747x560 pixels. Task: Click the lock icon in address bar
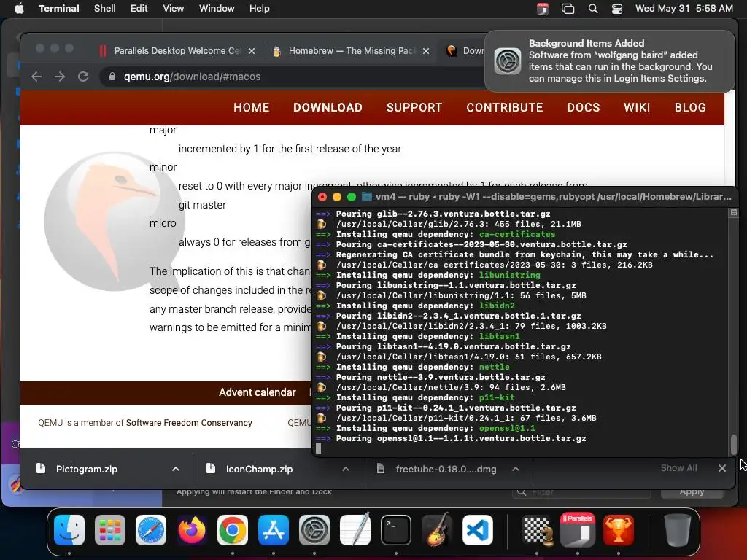point(112,77)
